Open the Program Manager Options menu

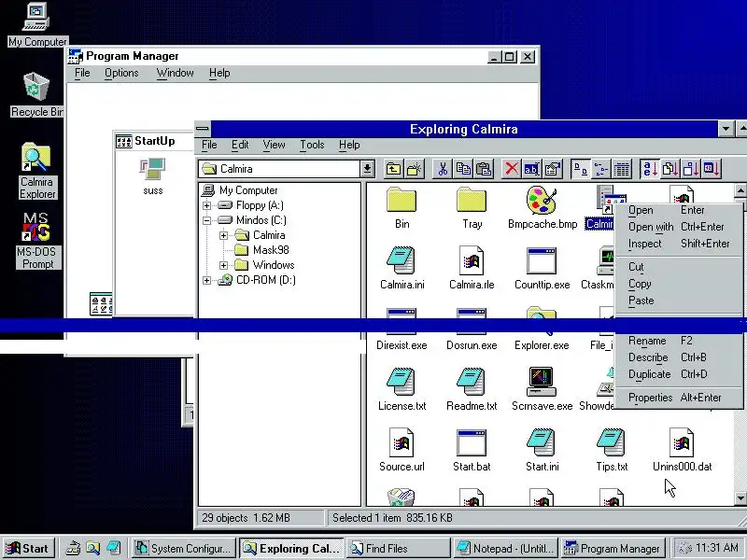[121, 73]
